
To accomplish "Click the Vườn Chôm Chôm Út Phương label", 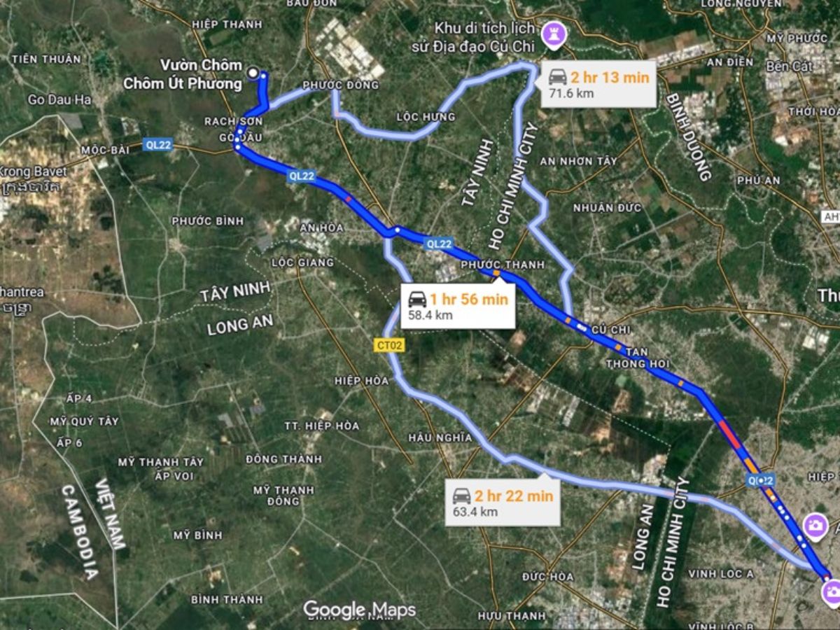I will [183, 74].
